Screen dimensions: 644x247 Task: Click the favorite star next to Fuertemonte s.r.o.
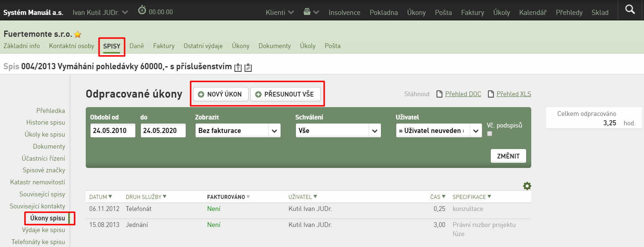click(x=78, y=35)
